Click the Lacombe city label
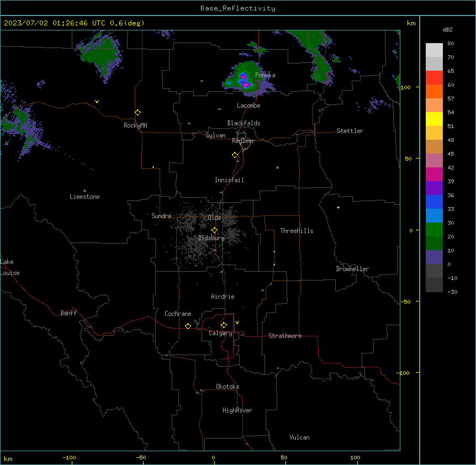Screen dimensions: 476x465 [x=248, y=105]
